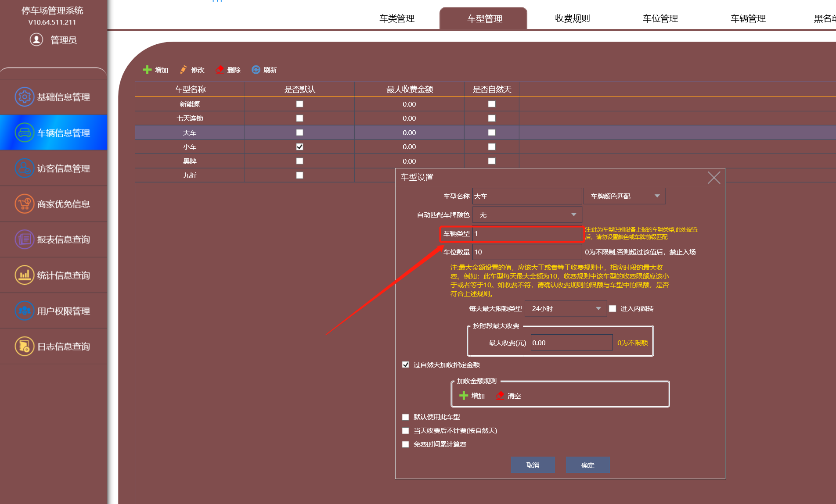Screen dimensions: 836x504
Task: Check 是否自然天 box in 新能源 row
Action: tap(492, 104)
